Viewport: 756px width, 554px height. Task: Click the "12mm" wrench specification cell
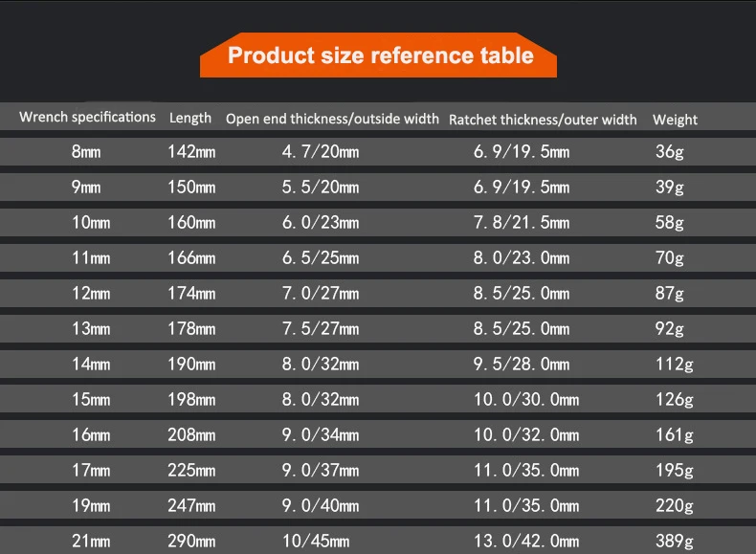point(91,293)
